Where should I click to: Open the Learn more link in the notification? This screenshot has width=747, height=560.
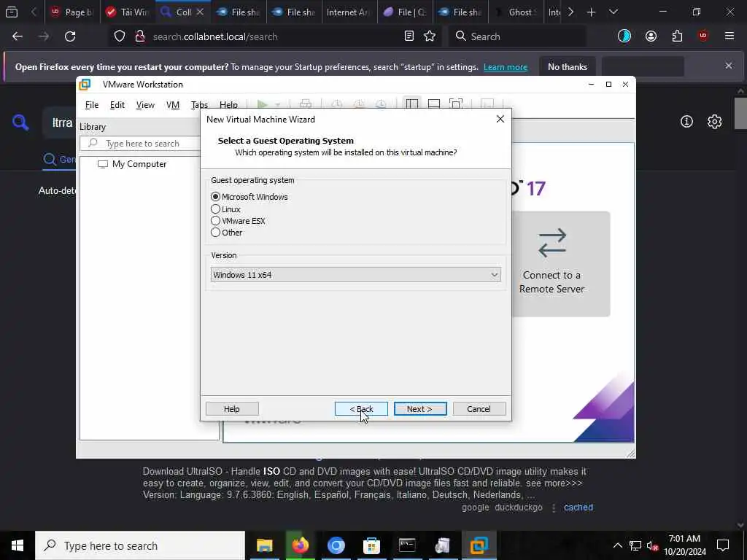[506, 67]
